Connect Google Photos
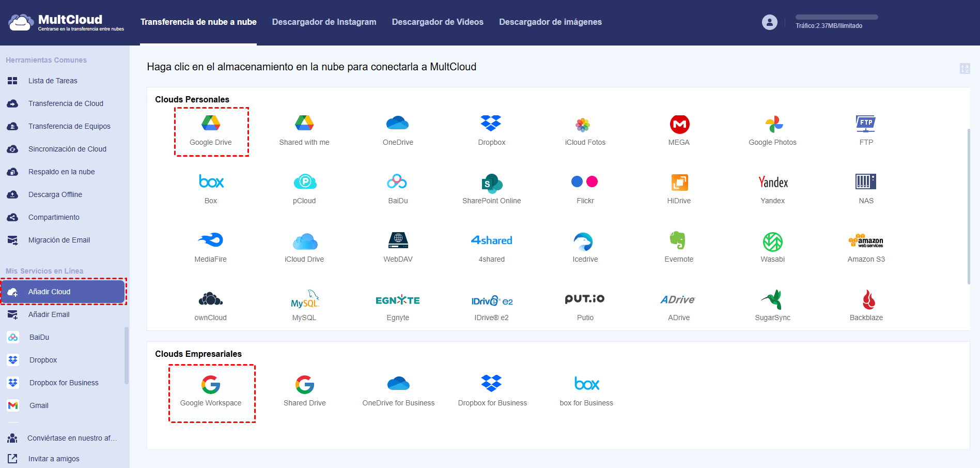Viewport: 980px width, 468px height. coord(772,131)
